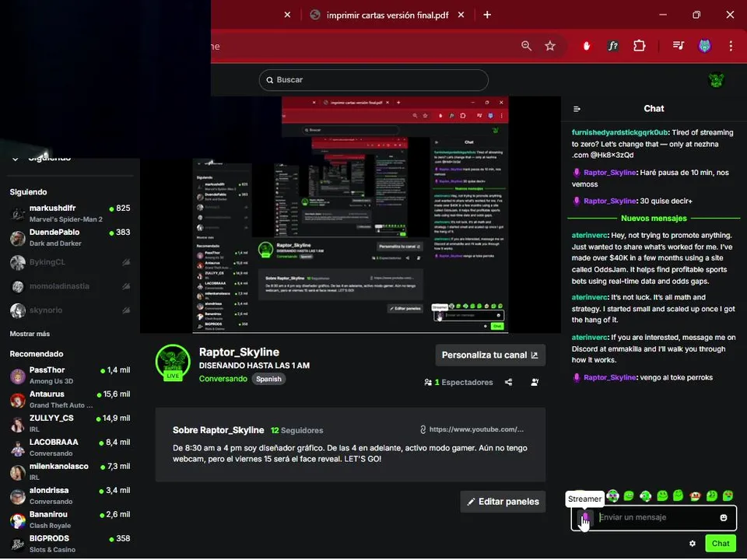Click the user icon beside the share icon
Screen dimensions: 747x560
(535, 383)
